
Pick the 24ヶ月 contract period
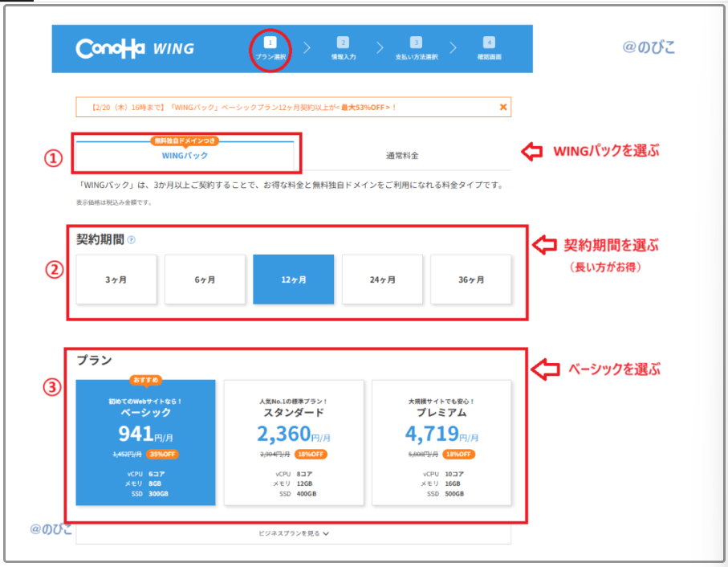click(382, 279)
